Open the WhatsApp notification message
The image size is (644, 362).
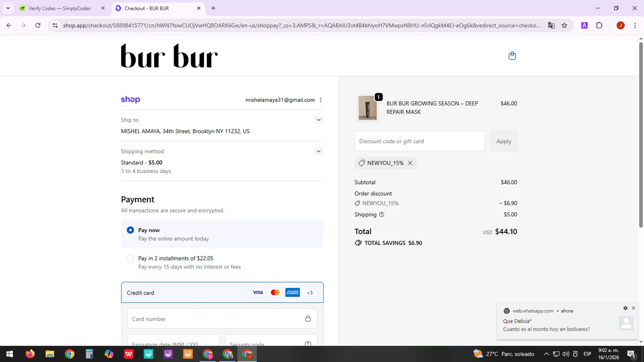[567, 322]
